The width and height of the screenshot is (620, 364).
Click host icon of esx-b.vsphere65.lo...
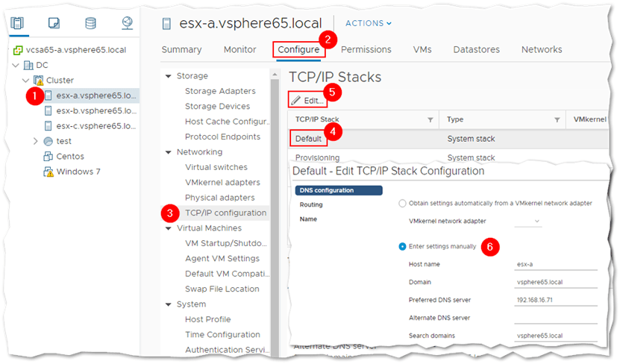point(48,110)
